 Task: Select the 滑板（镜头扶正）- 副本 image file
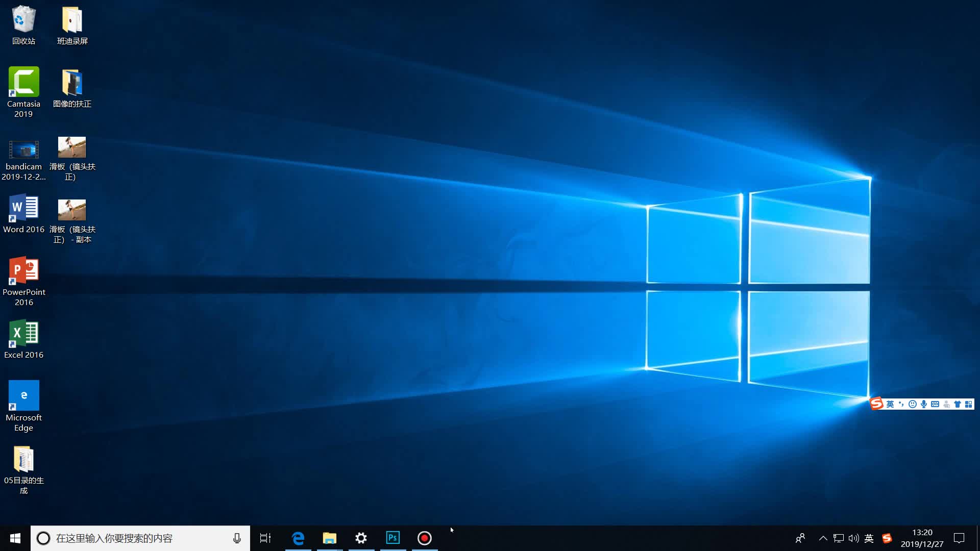tap(72, 221)
